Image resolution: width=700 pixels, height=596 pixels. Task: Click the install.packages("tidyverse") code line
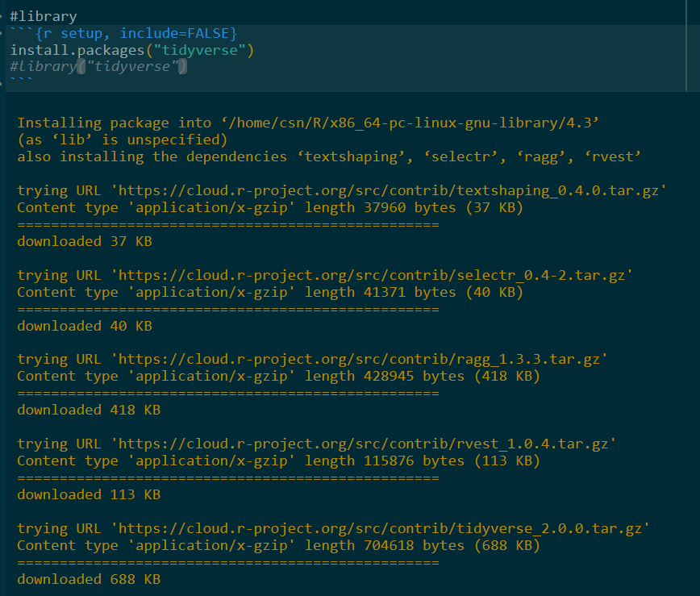tap(132, 50)
